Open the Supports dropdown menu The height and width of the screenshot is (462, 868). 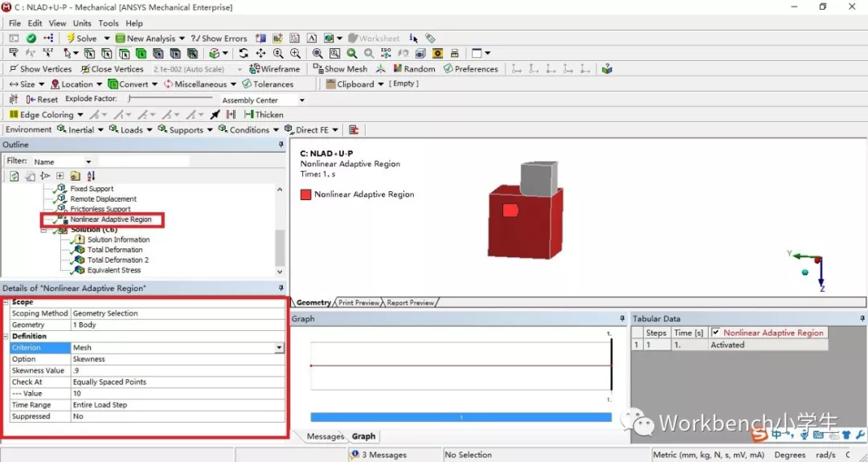pos(186,129)
